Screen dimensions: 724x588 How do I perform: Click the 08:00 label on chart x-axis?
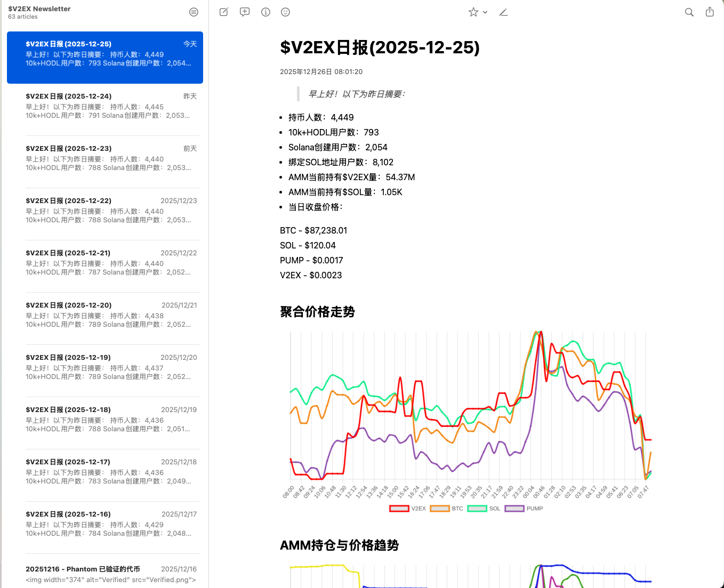tap(288, 492)
